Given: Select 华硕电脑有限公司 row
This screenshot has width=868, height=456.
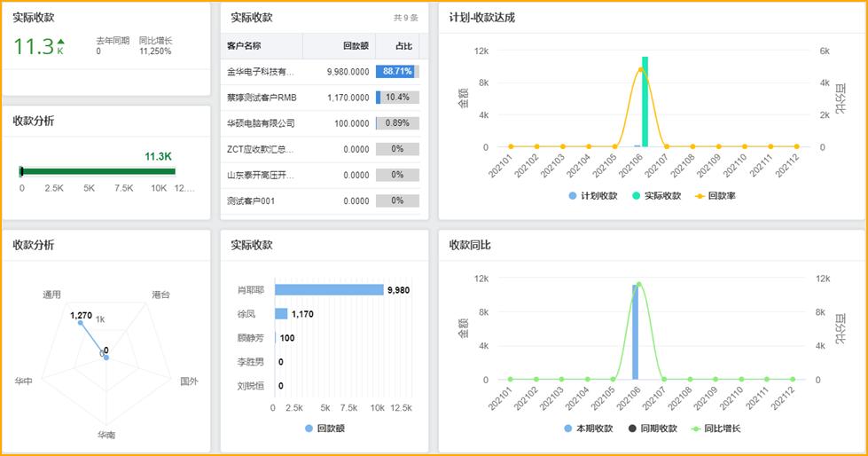Looking at the screenshot, I should 321,123.
